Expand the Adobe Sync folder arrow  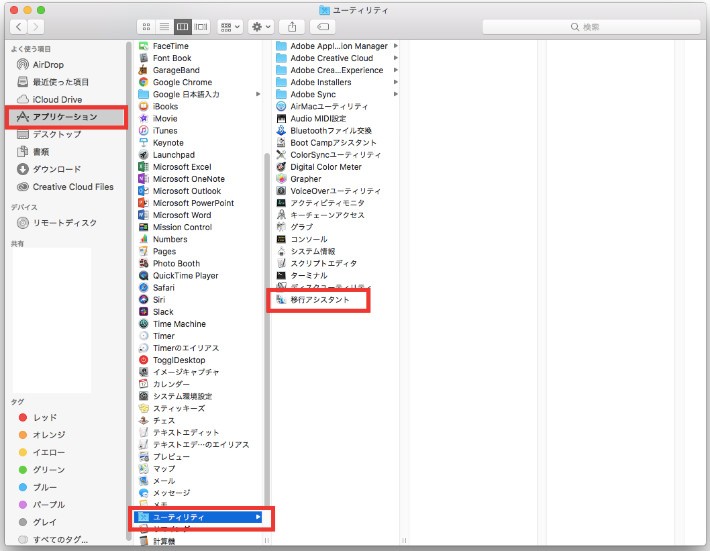396,94
